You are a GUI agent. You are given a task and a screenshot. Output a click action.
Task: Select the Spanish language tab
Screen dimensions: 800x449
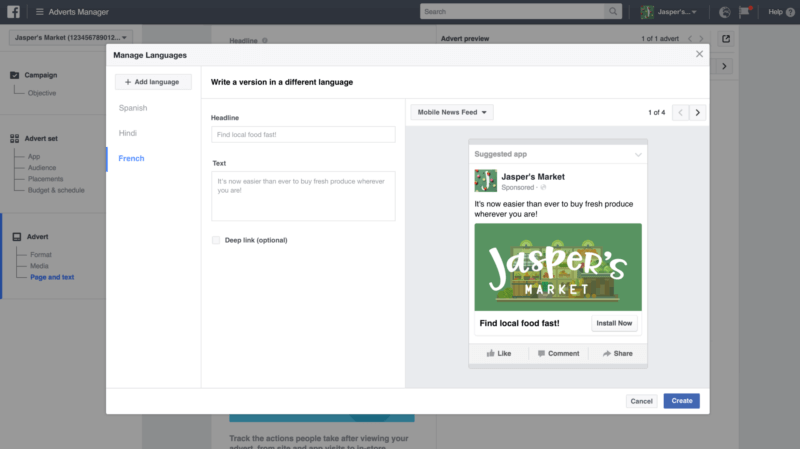(x=133, y=108)
